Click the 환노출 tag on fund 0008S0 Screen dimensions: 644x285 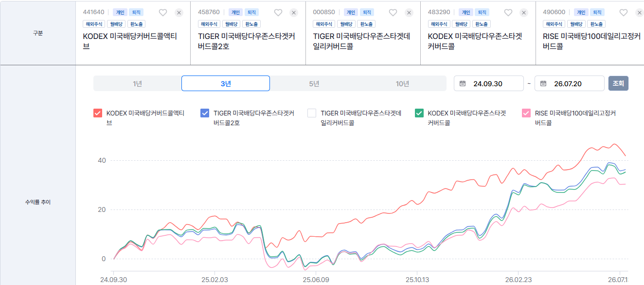366,24
